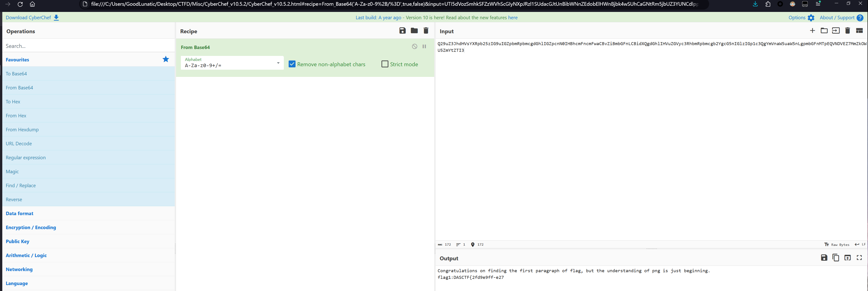Open file as input
868x291 pixels.
pos(836,31)
